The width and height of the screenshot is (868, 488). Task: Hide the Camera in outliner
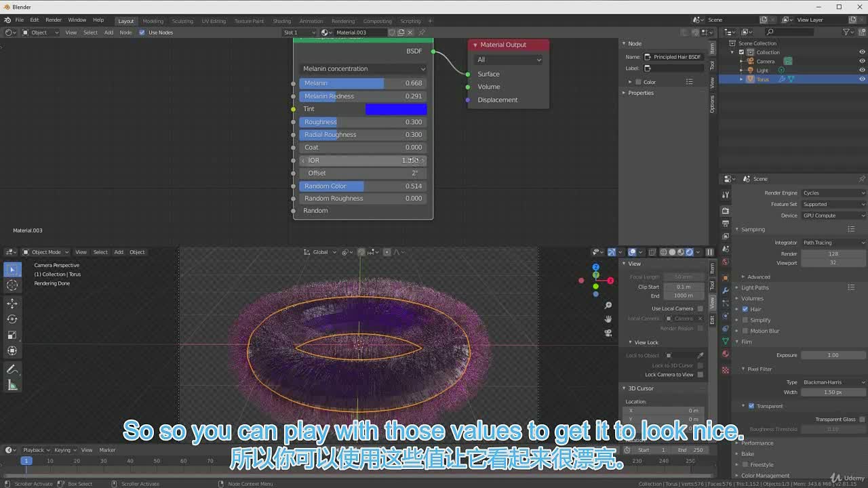862,61
